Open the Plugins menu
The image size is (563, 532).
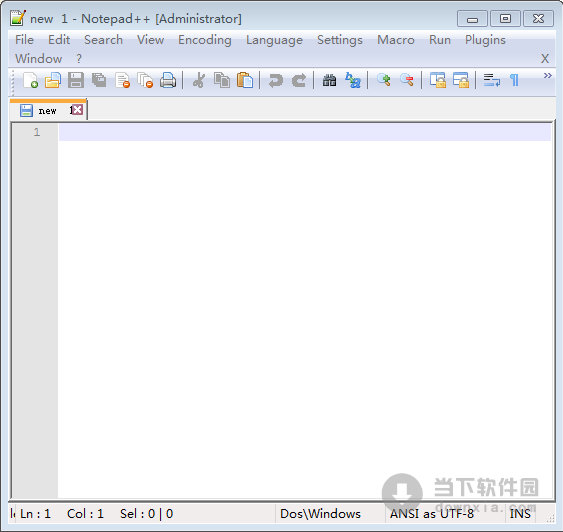(x=485, y=40)
